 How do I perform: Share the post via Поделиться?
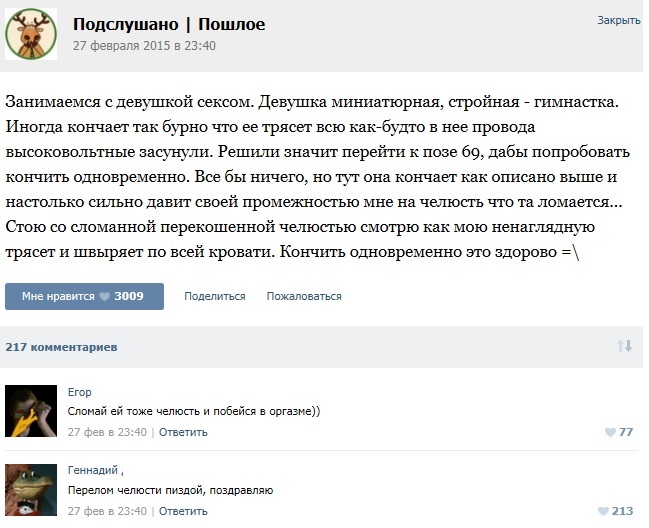coord(215,296)
